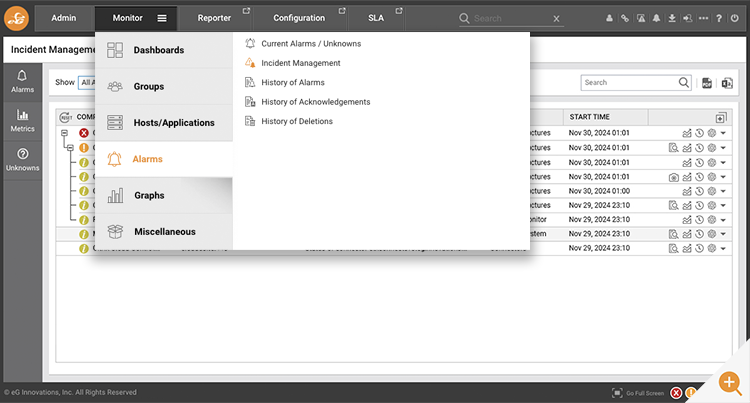This screenshot has width=750, height=403.
Task: Click the sign-in arrow user icon
Action: coord(687,18)
